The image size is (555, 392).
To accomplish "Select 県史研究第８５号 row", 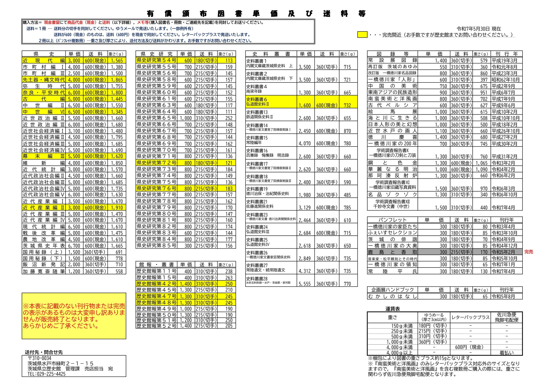I will pos(186,246).
